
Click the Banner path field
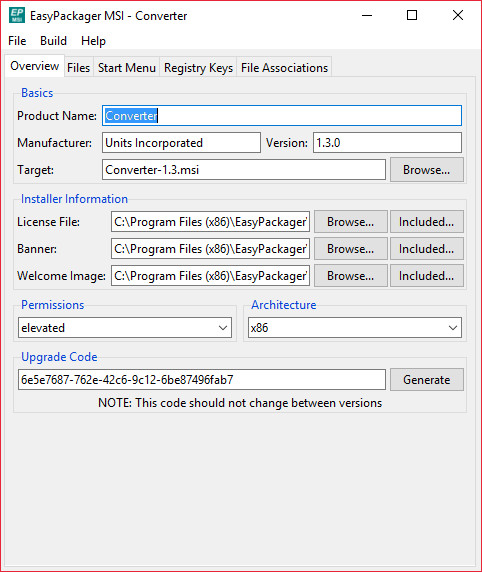210,249
